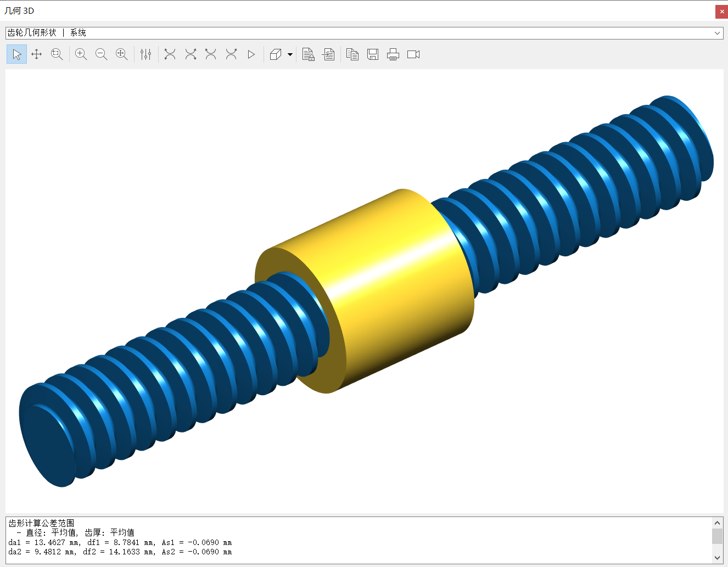728x567 pixels.
Task: Click the document with lock icon
Action: 308,54
